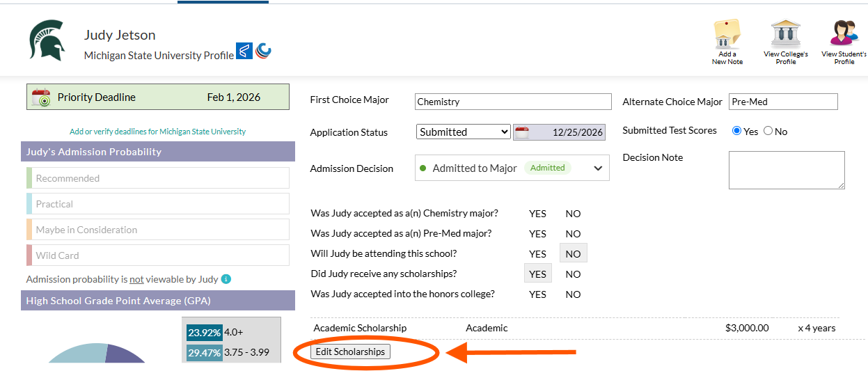Select the Wild Card probability option
The height and width of the screenshot is (371, 868).
157,255
